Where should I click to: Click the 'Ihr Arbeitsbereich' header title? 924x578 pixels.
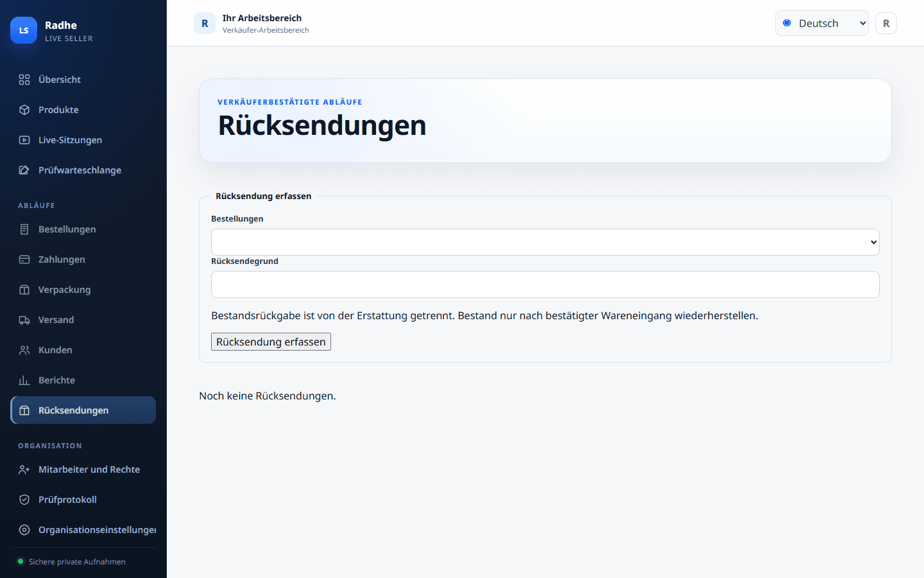click(262, 18)
